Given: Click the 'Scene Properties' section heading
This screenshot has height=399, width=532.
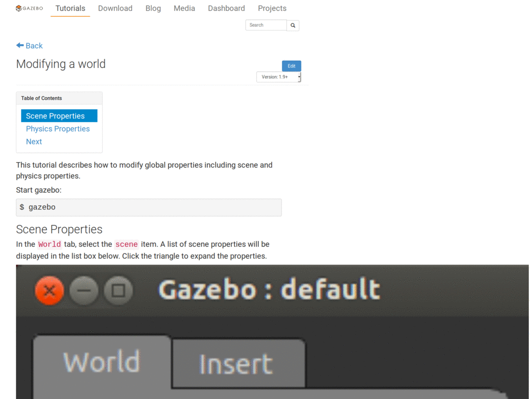Looking at the screenshot, I should click(x=59, y=229).
